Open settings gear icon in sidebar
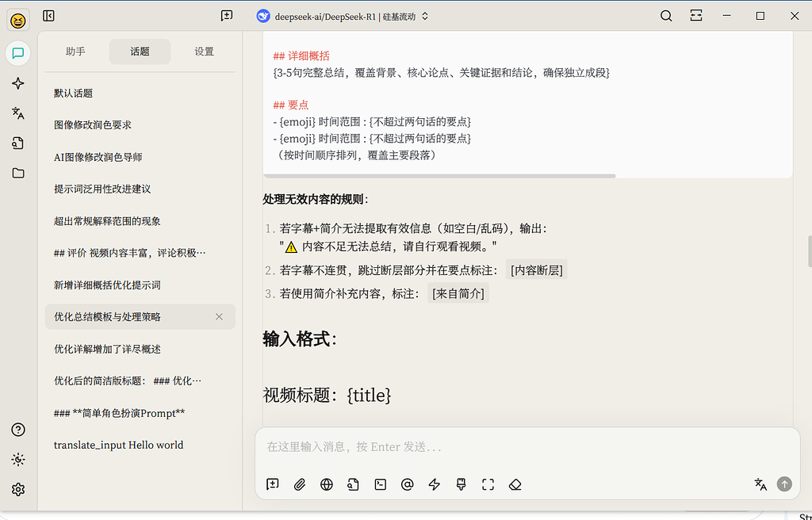The image size is (812, 520). click(18, 489)
